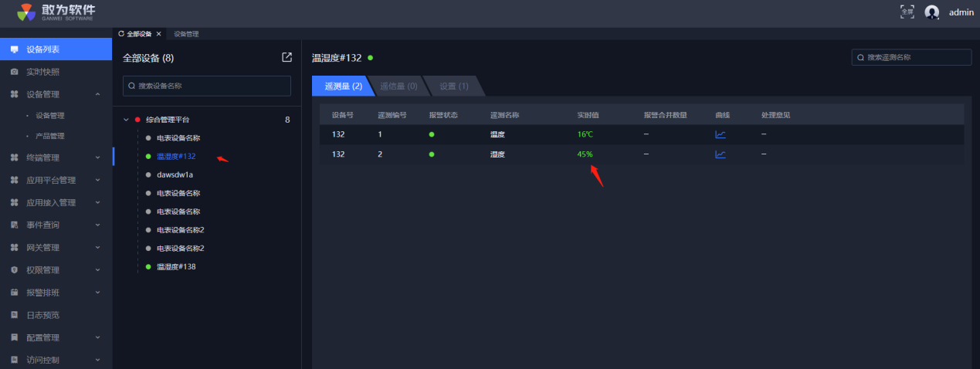Collapse the 综合管理平台 tree node
Viewport: 980px width, 369px height.
point(126,120)
